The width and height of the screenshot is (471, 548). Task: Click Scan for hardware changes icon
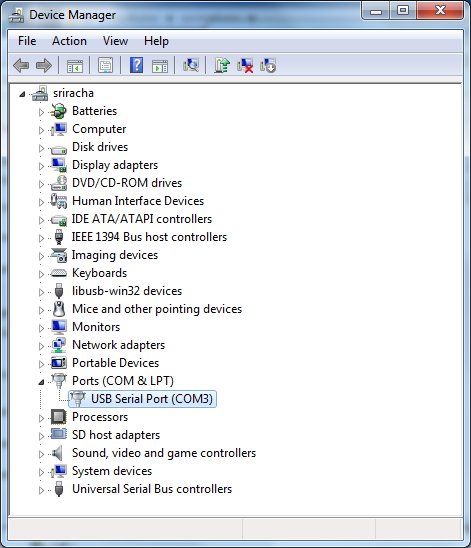[191, 65]
